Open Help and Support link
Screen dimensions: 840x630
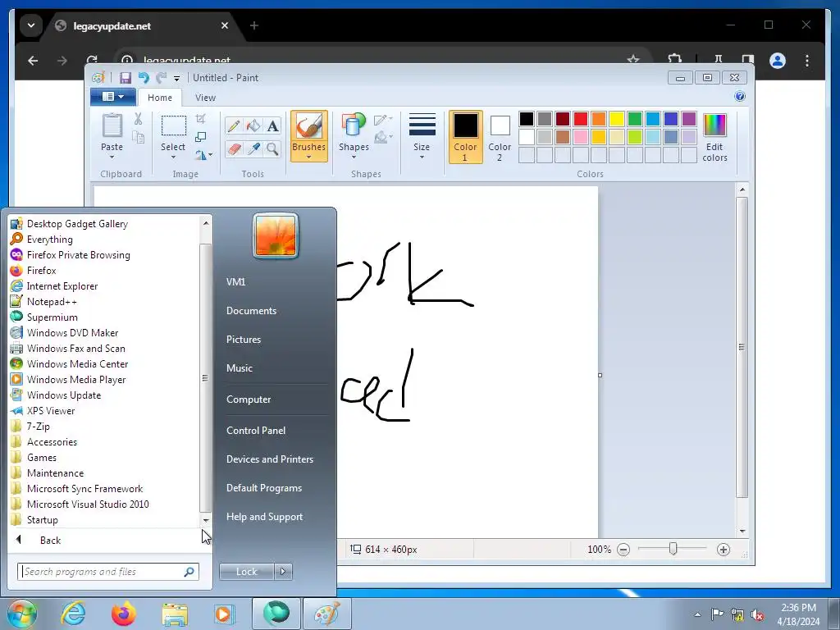click(x=264, y=517)
